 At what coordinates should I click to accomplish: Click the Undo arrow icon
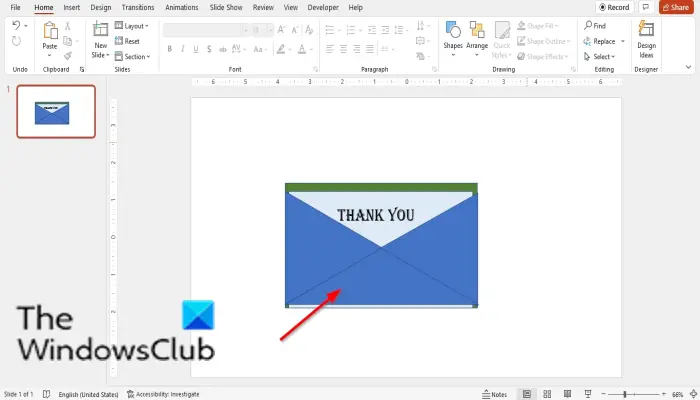16,25
